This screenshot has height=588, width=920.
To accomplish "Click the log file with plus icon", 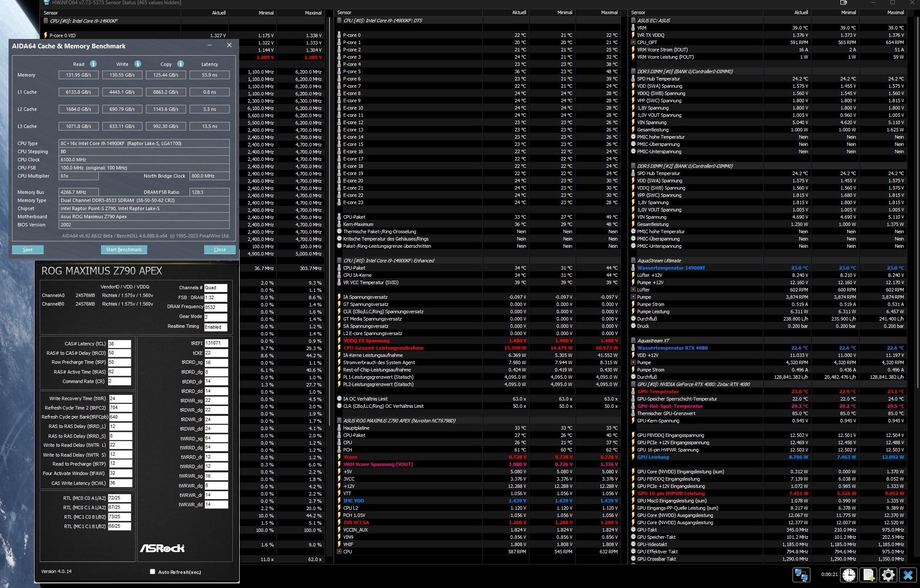I will pyautogui.click(x=869, y=575).
